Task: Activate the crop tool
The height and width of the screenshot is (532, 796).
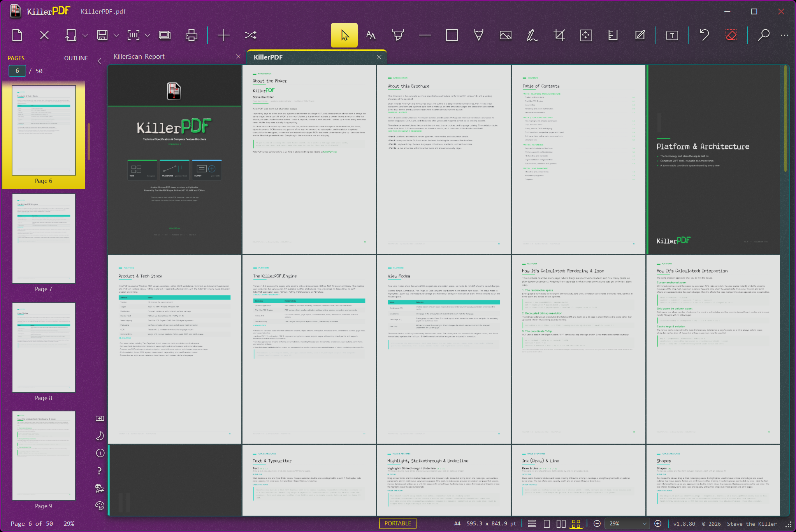Action: 559,35
